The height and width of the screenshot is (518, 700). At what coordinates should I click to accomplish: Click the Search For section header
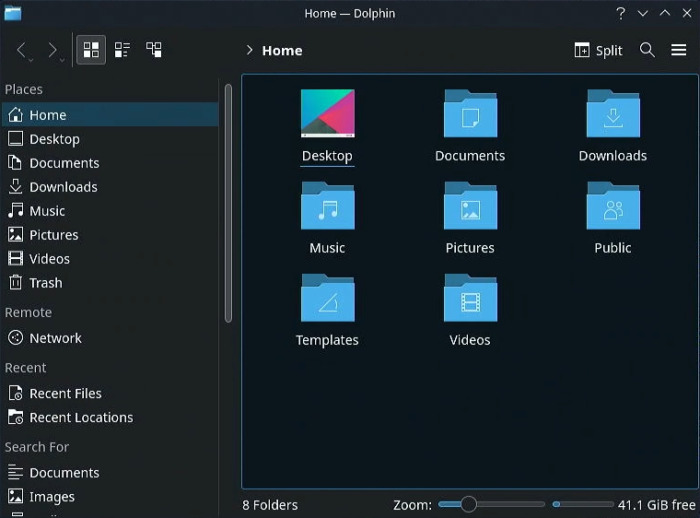pyautogui.click(x=37, y=447)
